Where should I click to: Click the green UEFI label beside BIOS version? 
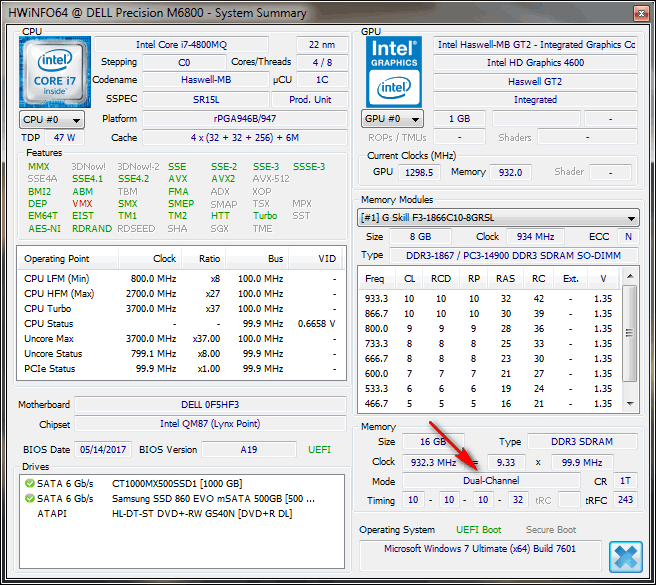[x=319, y=450]
